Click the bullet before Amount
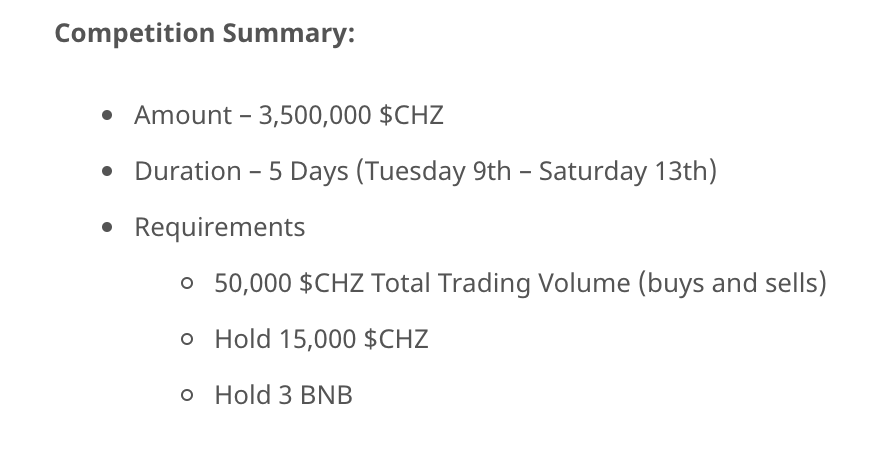The width and height of the screenshot is (892, 454). click(x=107, y=115)
